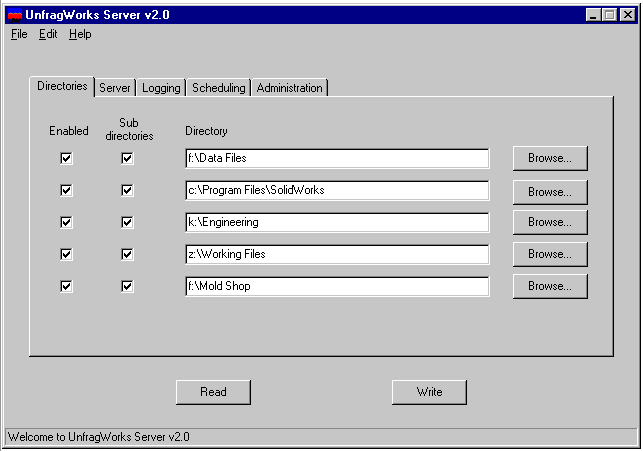The image size is (643, 451).
Task: Open the Edit menu
Action: pyautogui.click(x=48, y=34)
